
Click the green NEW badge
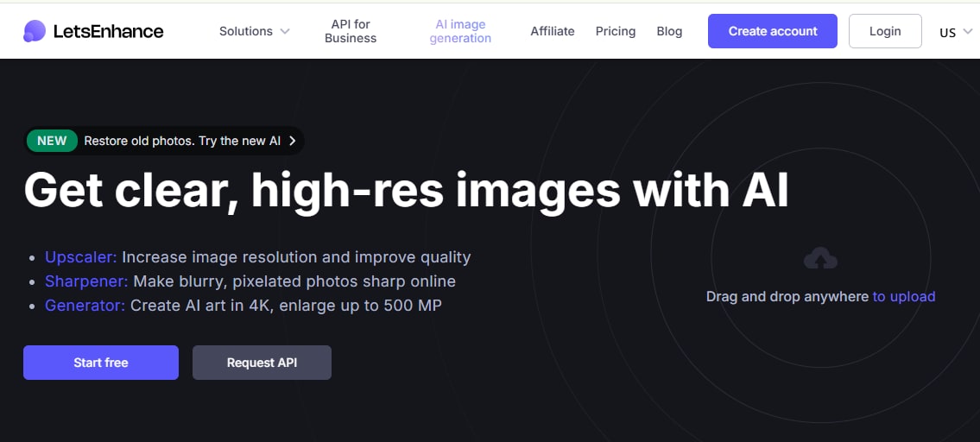coord(52,141)
